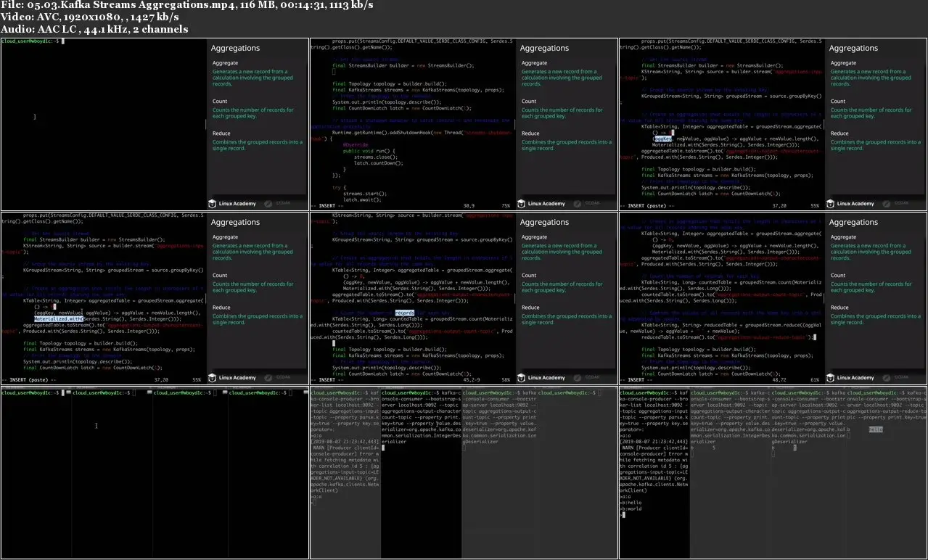Click Aggregations title beside the addShutdownHook code
Screen dimensions: 928x560
point(545,49)
